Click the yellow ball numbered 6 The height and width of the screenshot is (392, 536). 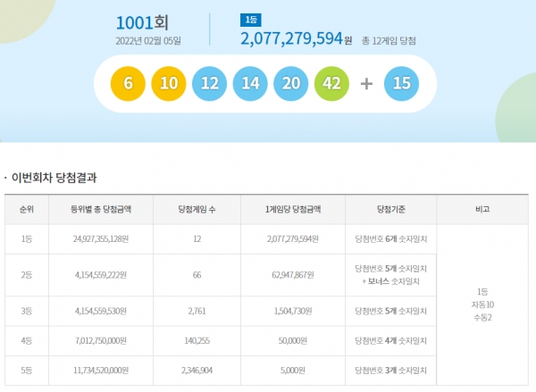(128, 84)
